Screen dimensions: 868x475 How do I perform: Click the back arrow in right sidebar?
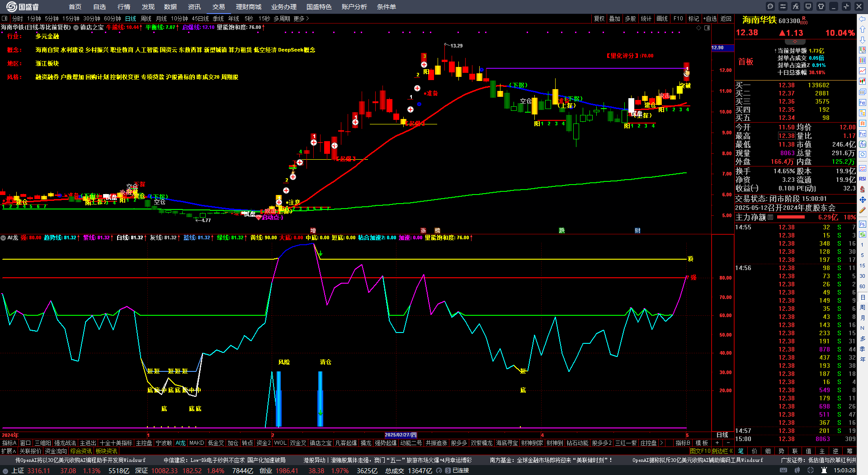(863, 19)
